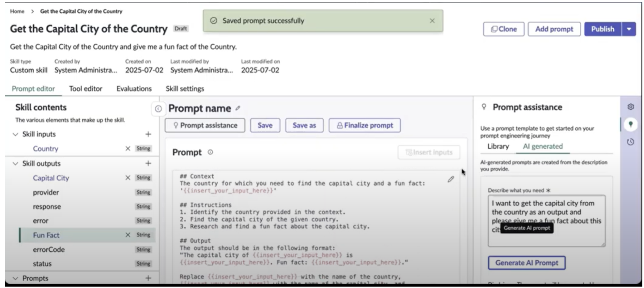The height and width of the screenshot is (288, 644).
Task: Remove the Country skill input
Action: click(x=128, y=149)
